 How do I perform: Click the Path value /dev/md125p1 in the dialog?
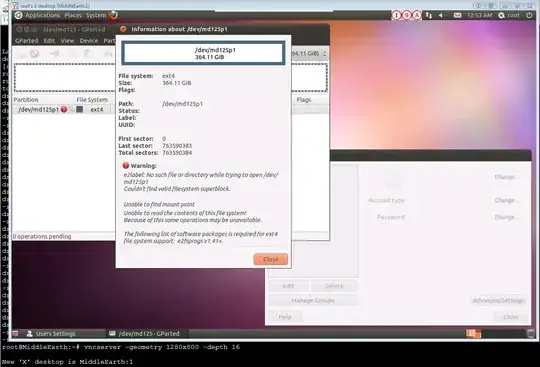[x=183, y=104]
